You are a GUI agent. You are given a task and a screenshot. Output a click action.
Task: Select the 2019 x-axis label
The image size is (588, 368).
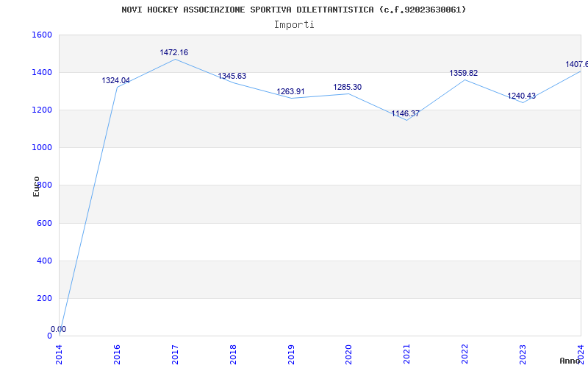tap(291, 354)
